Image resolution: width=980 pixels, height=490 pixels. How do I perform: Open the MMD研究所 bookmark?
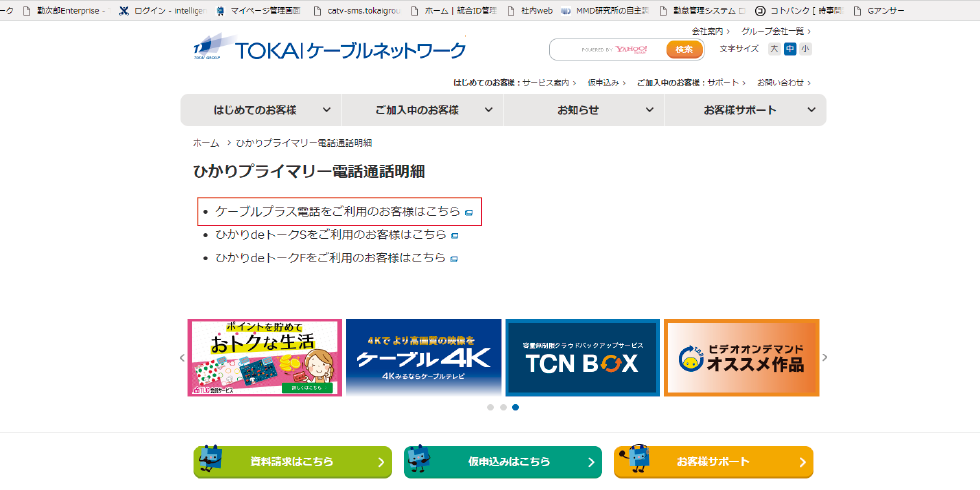(x=606, y=11)
